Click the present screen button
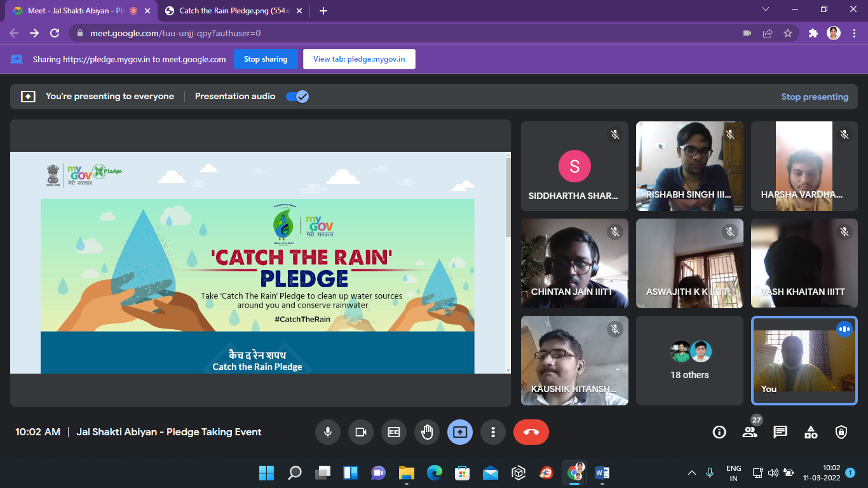The width and height of the screenshot is (868, 488). coord(460,432)
